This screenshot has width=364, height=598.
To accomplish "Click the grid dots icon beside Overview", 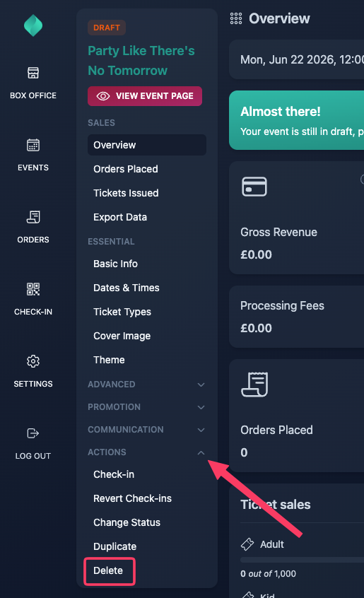I will coord(236,18).
